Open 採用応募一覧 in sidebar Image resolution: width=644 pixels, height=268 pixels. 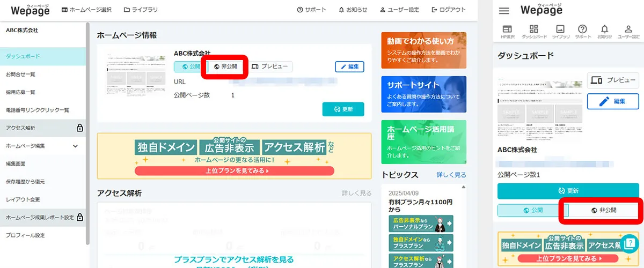42,92
